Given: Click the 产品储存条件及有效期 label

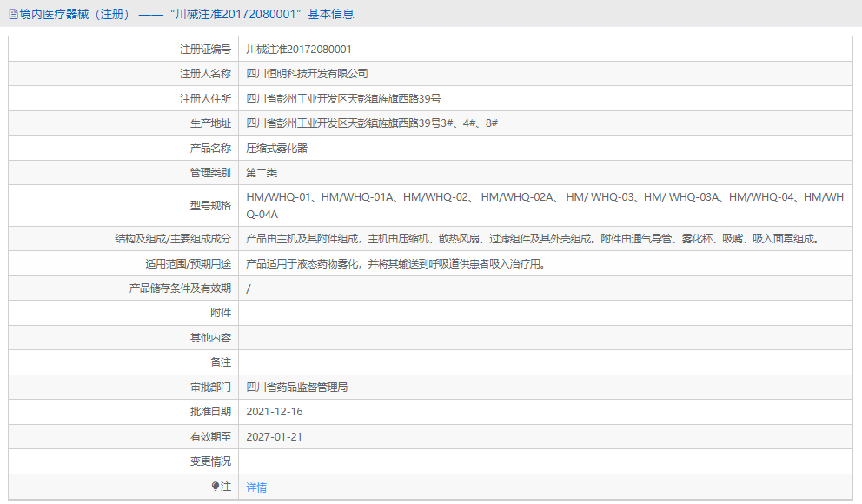Looking at the screenshot, I should pyautogui.click(x=180, y=288).
